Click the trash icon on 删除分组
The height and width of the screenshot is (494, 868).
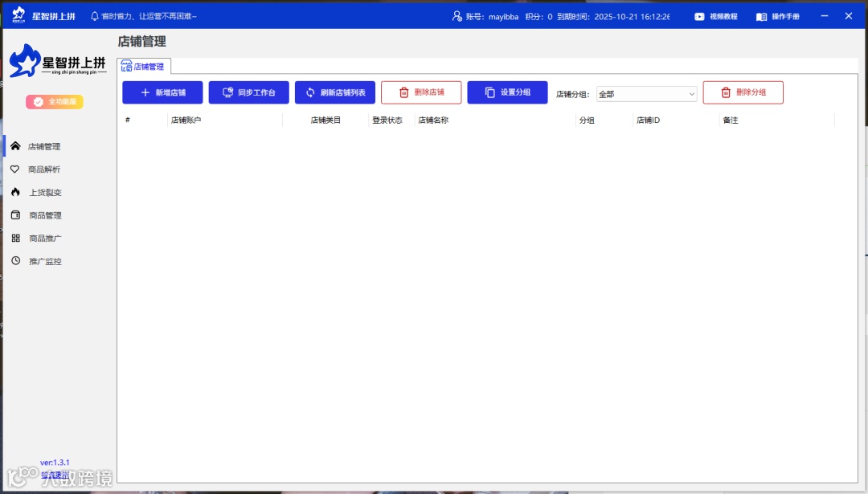point(726,92)
